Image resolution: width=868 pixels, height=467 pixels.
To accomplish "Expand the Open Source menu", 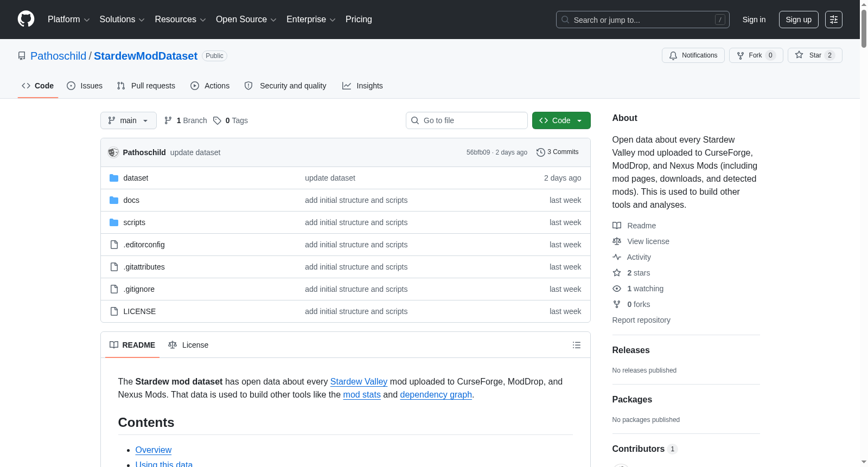I will point(246,20).
